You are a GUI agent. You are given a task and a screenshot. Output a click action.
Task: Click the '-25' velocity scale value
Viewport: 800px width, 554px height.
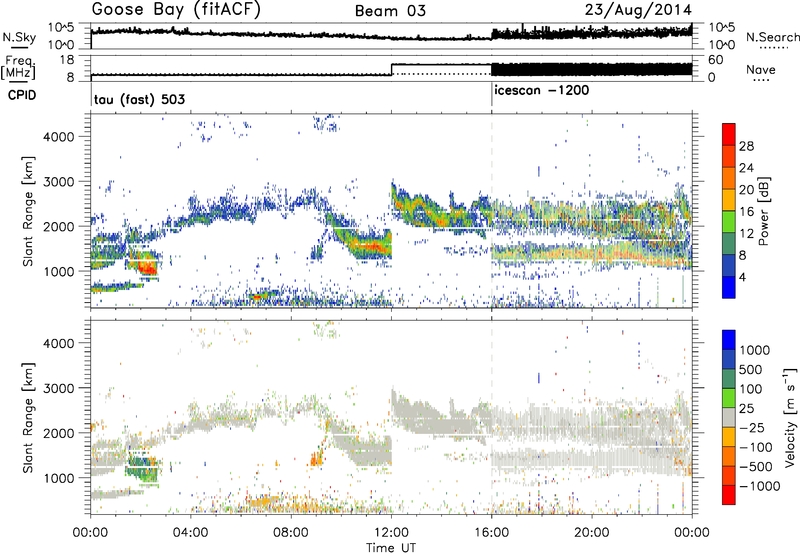coord(754,428)
